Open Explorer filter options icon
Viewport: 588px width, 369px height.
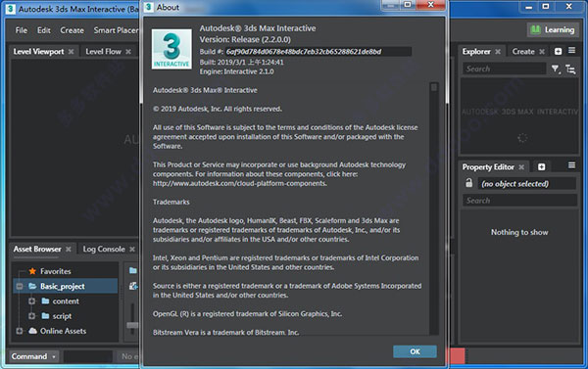(556, 69)
